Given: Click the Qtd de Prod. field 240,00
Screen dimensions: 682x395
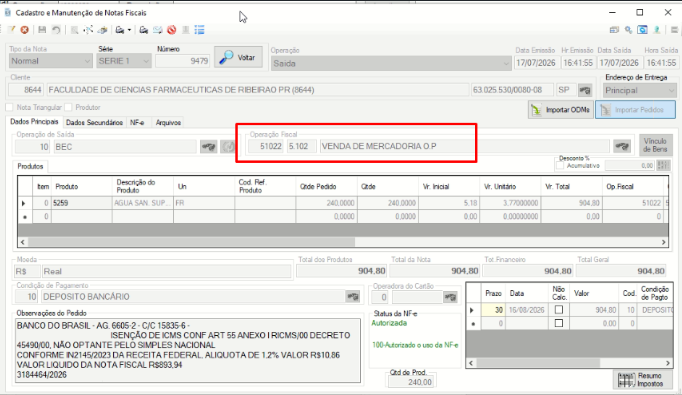Looking at the screenshot, I should pos(411,382).
